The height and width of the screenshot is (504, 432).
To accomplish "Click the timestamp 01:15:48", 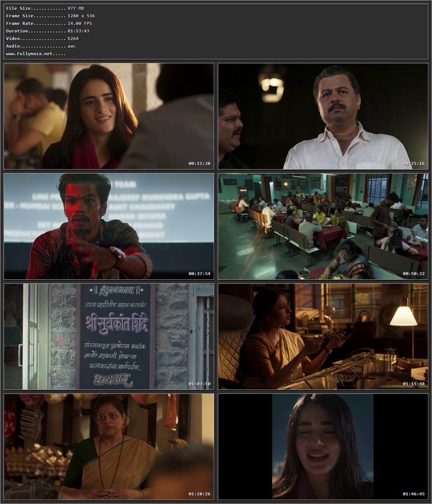I will point(414,384).
